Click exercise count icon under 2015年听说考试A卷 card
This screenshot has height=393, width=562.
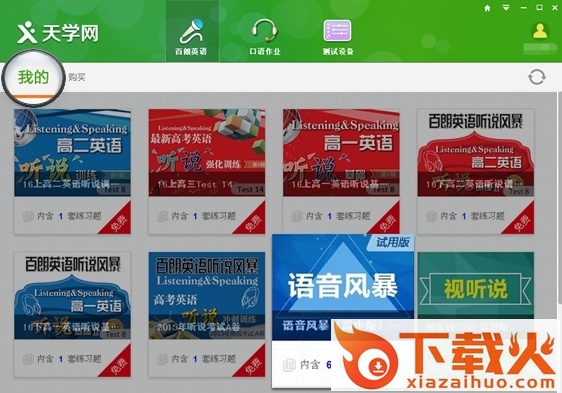[x=163, y=359]
